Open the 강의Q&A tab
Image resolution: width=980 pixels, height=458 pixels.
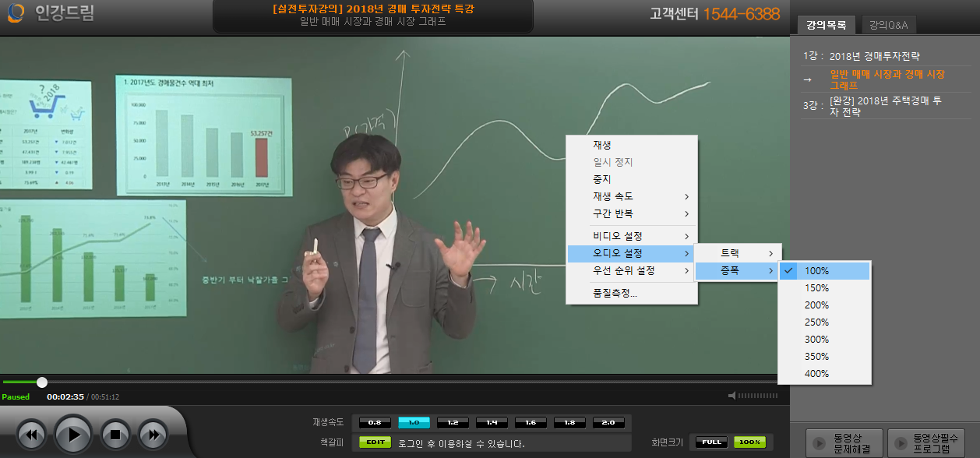(x=888, y=26)
